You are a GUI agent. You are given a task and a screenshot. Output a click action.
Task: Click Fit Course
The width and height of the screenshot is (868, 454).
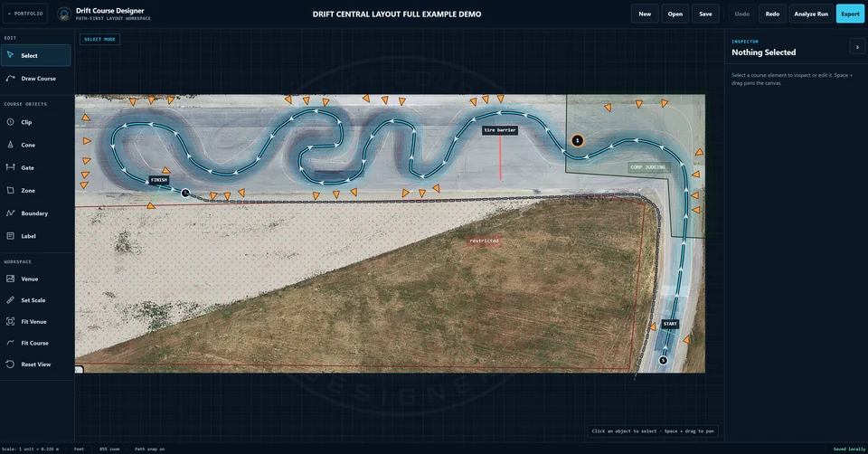point(36,344)
